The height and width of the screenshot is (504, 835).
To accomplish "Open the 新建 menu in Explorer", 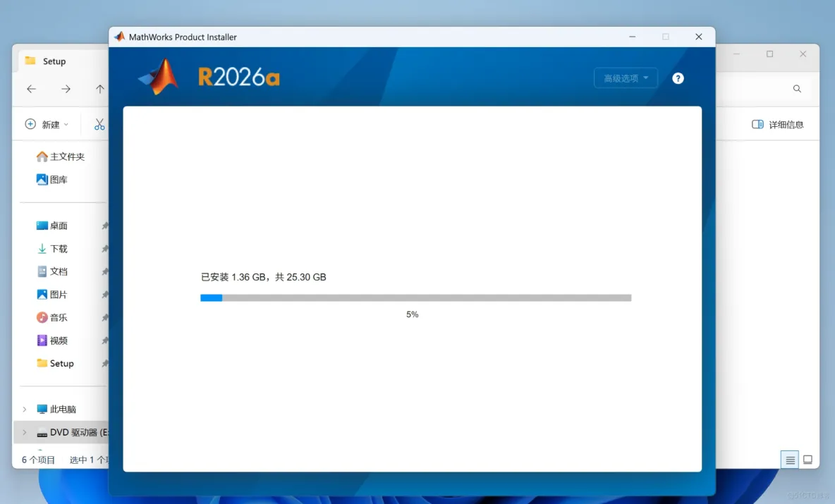I will point(47,125).
